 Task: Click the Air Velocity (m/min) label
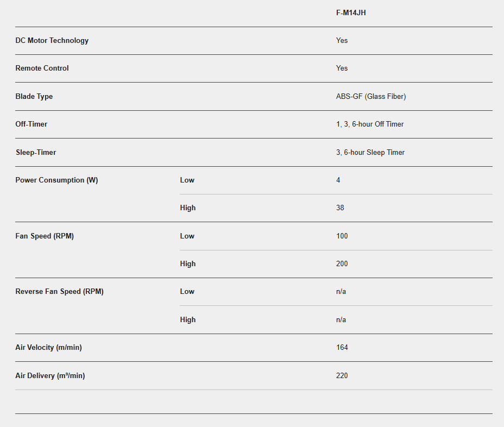coord(48,348)
